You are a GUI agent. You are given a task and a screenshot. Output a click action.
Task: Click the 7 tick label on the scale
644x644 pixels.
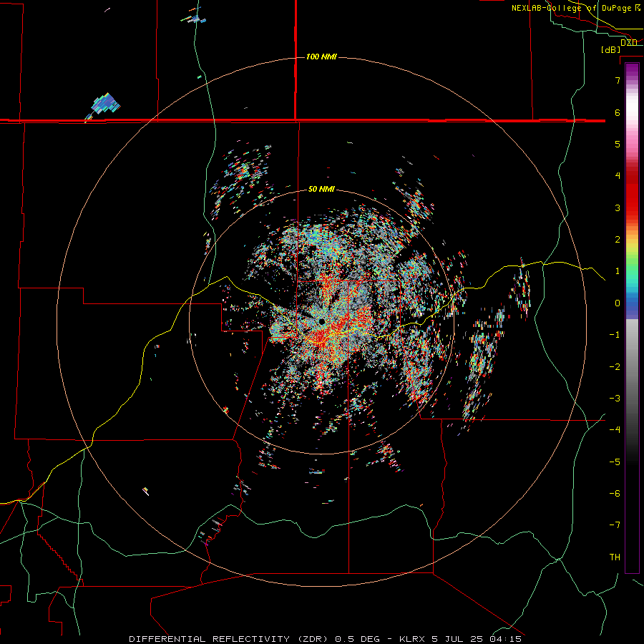coord(618,80)
